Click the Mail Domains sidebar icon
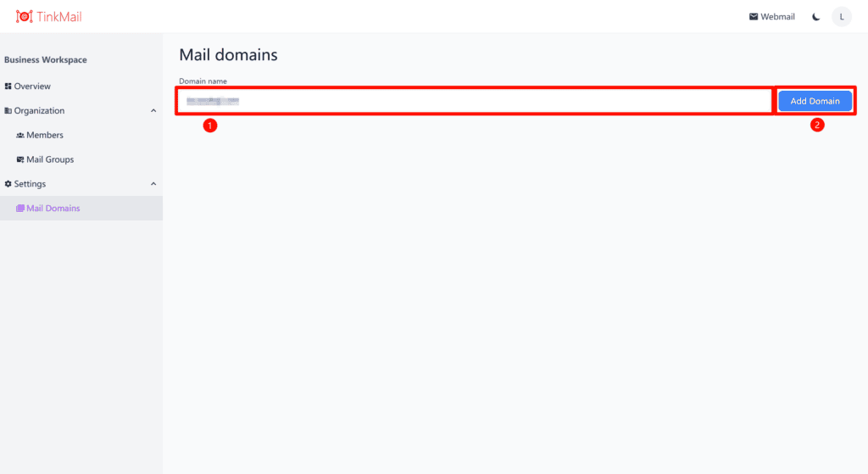The image size is (868, 474). (x=20, y=209)
